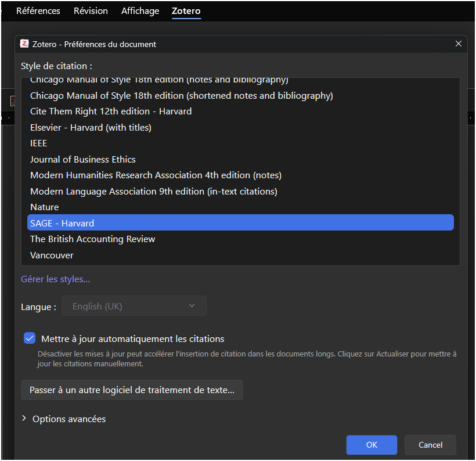Select Journal of Business Ethics style
The height and width of the screenshot is (461, 476).
[x=240, y=160]
